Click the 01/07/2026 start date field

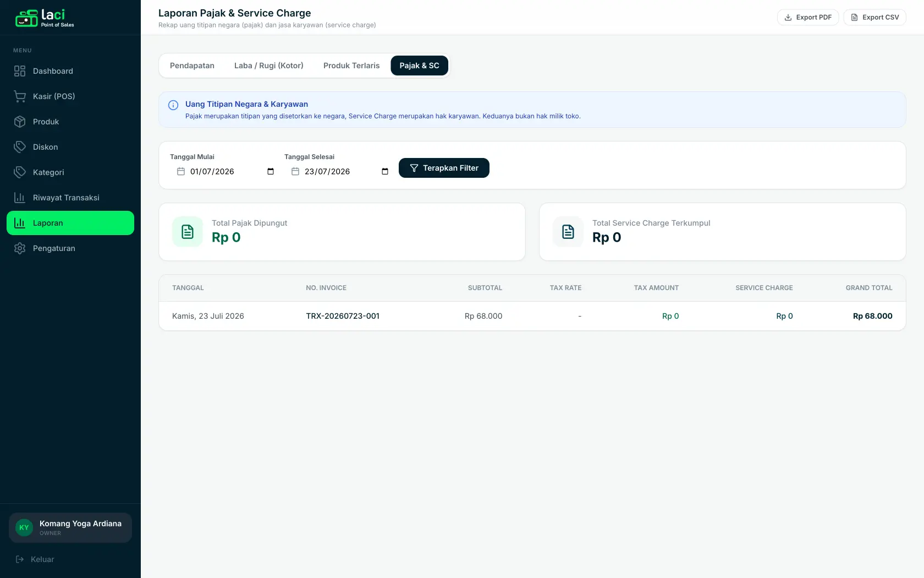225,172
